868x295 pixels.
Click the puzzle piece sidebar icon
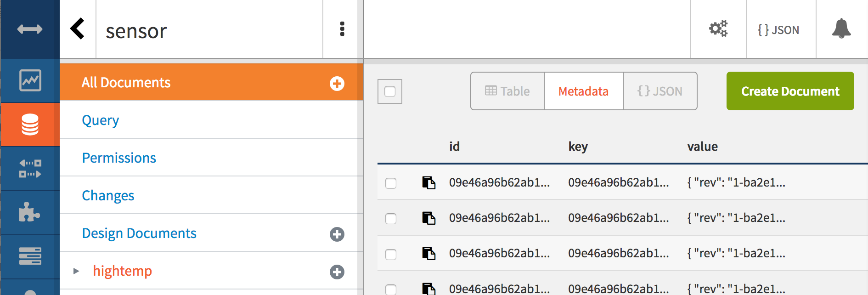point(30,212)
